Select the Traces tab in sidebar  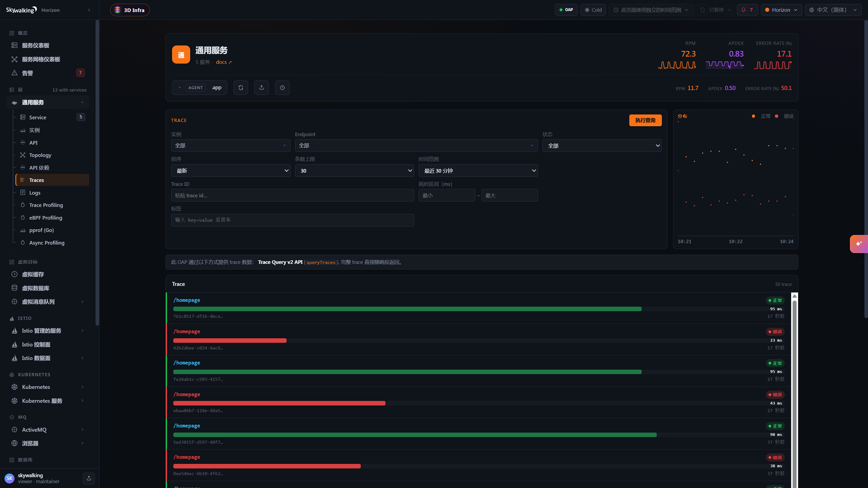[x=52, y=180]
